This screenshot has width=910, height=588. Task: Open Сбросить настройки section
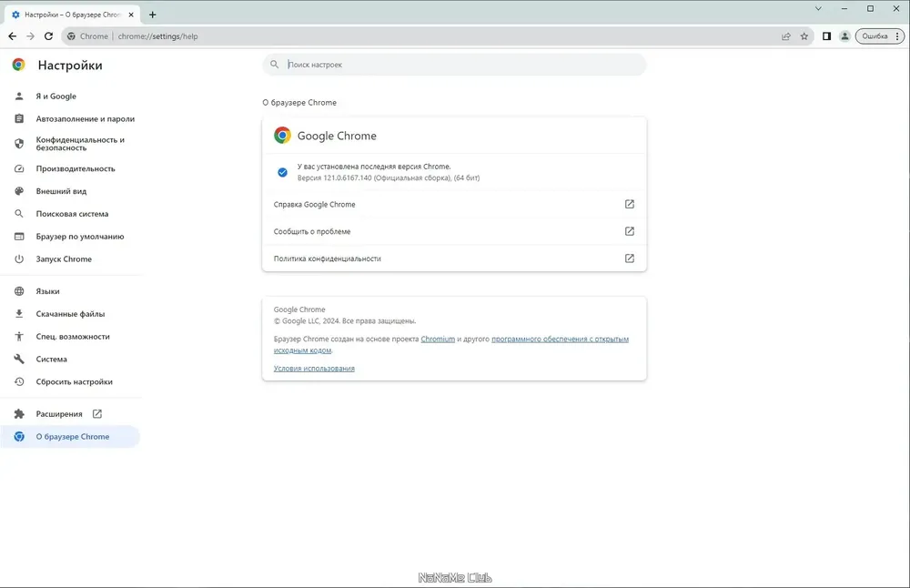tap(70, 382)
